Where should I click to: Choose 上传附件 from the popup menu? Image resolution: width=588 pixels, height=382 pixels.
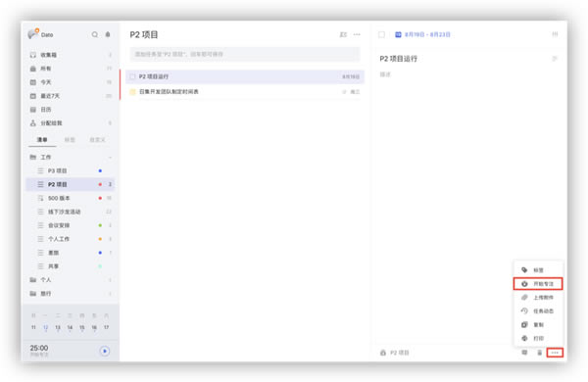coord(538,298)
